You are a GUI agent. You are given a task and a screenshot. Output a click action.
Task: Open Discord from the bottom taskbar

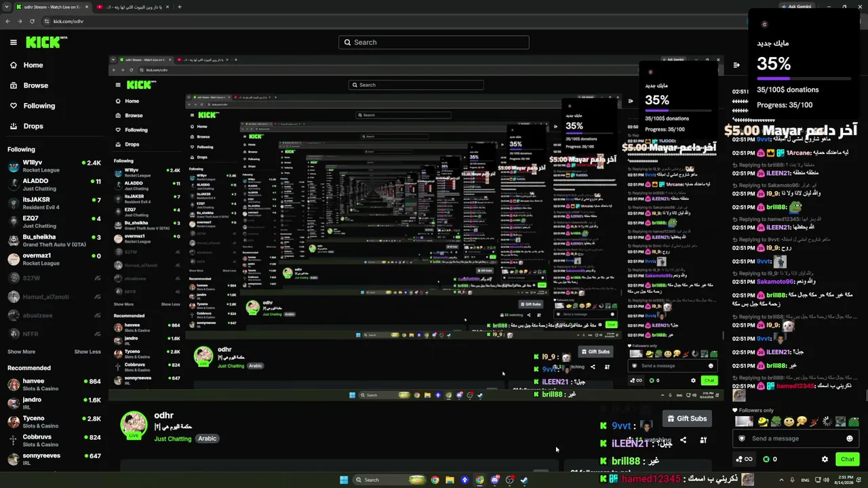495,480
